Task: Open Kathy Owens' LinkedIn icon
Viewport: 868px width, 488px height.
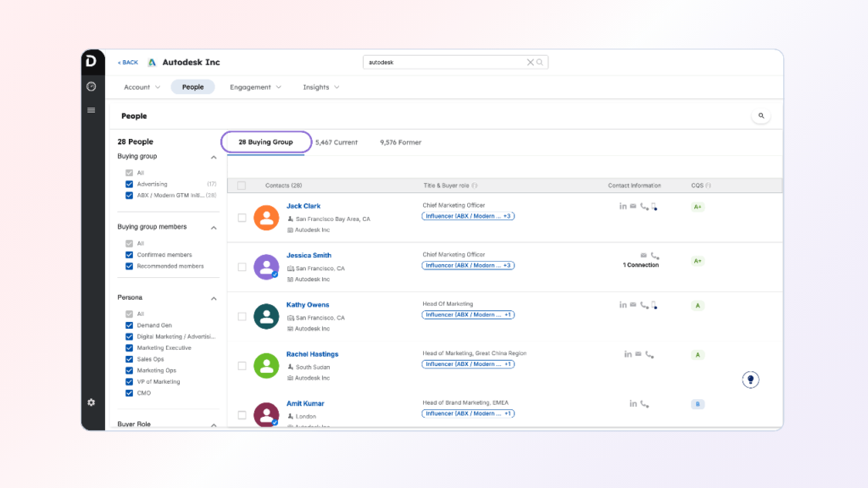Action: click(x=623, y=305)
